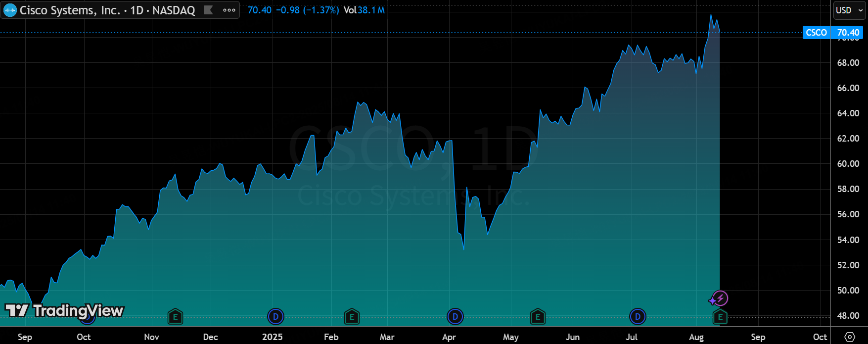Click the earnings E marker after Aug
This screenshot has height=344, width=868.
tap(720, 317)
